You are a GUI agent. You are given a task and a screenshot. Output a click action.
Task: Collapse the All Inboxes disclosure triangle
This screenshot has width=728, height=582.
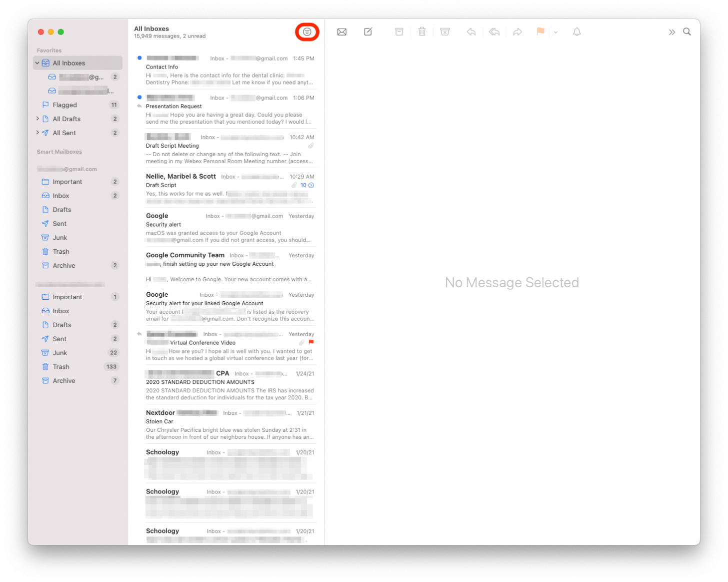point(37,63)
